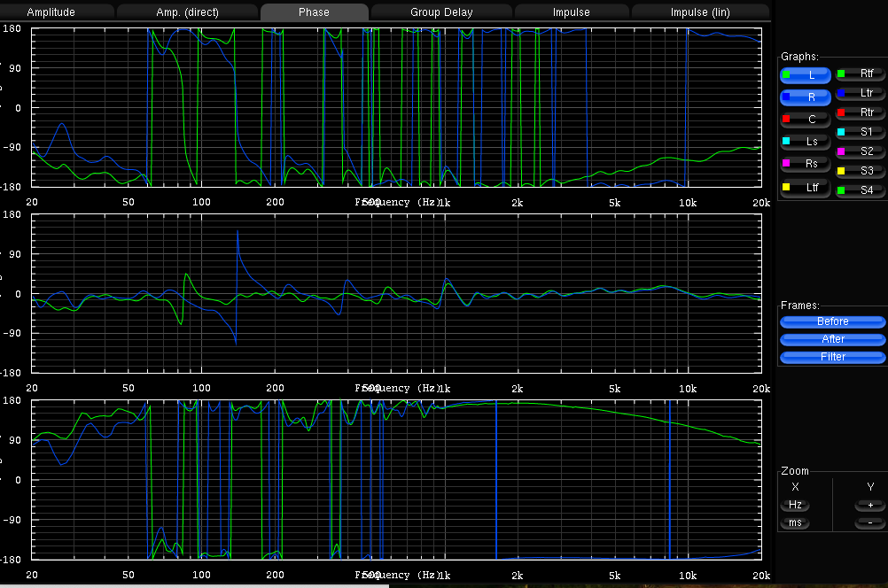Disable the R channel graph
The height and width of the screenshot is (588, 888).
tap(805, 97)
